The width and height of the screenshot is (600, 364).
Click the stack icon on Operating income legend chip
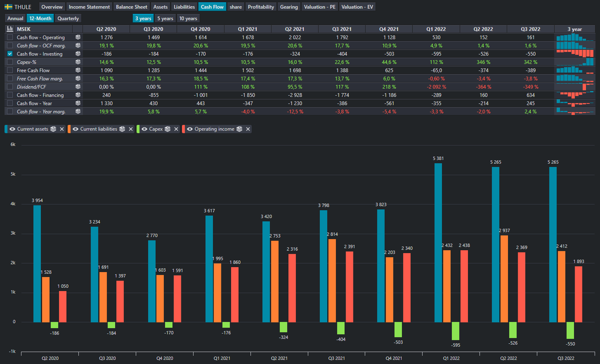point(239,129)
